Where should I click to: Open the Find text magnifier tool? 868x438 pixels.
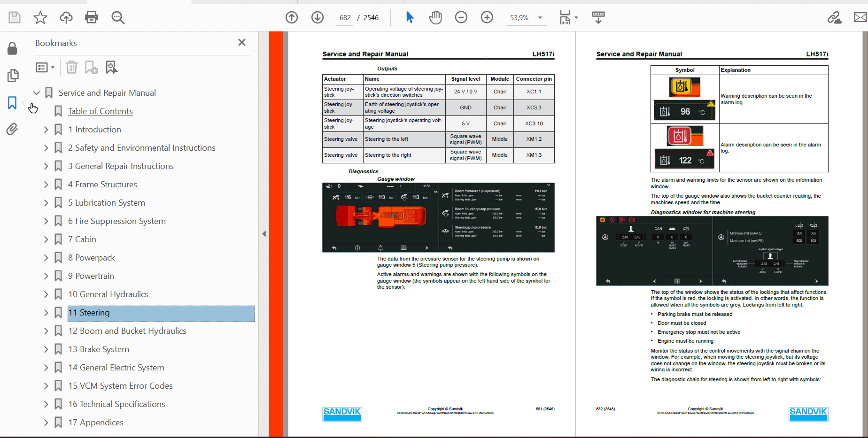coord(118,18)
